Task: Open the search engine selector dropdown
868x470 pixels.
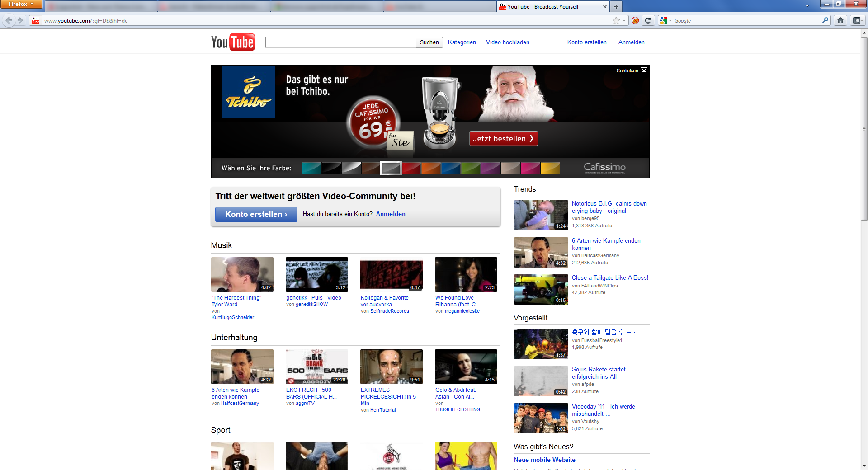Action: click(666, 20)
